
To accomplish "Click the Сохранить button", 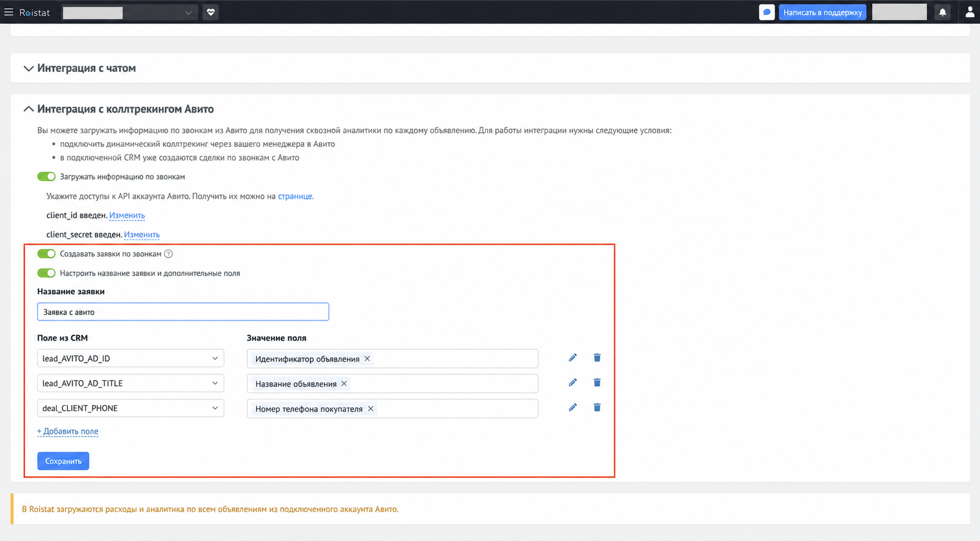I will click(63, 461).
